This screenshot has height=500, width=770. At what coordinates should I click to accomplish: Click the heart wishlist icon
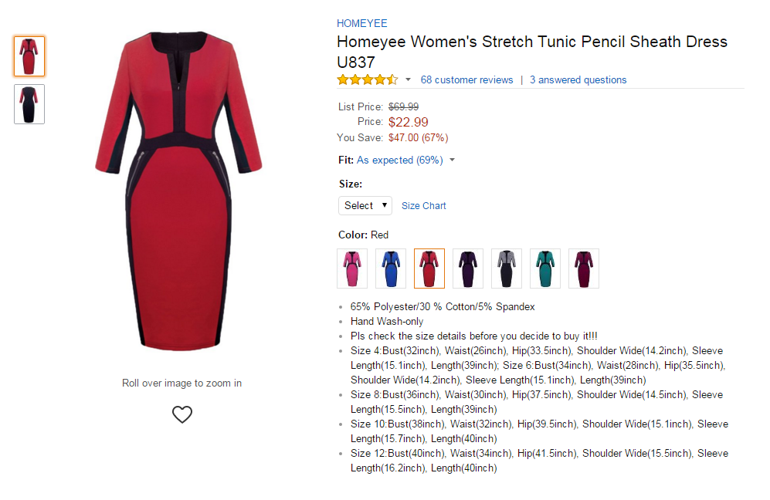[182, 415]
